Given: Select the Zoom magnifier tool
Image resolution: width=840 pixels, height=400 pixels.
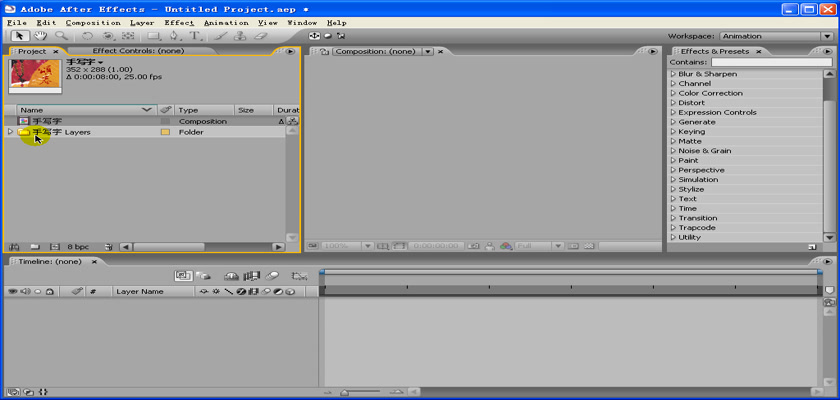Looking at the screenshot, I should (62, 36).
